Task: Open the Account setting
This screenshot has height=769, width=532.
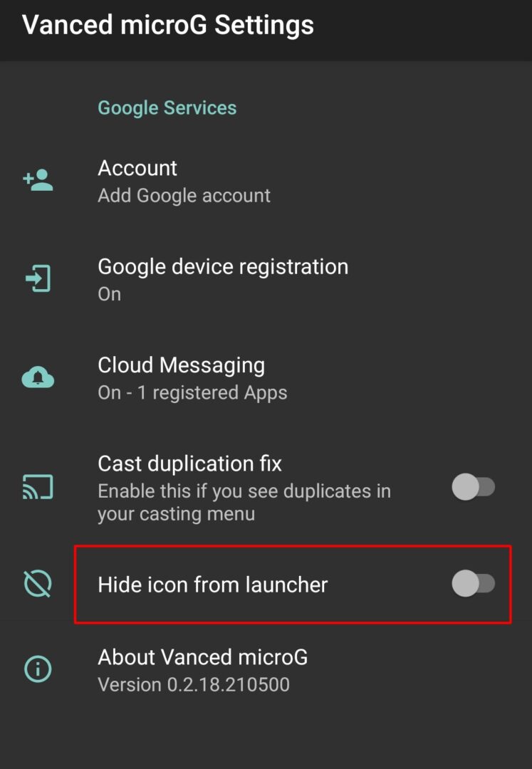Action: [266, 181]
